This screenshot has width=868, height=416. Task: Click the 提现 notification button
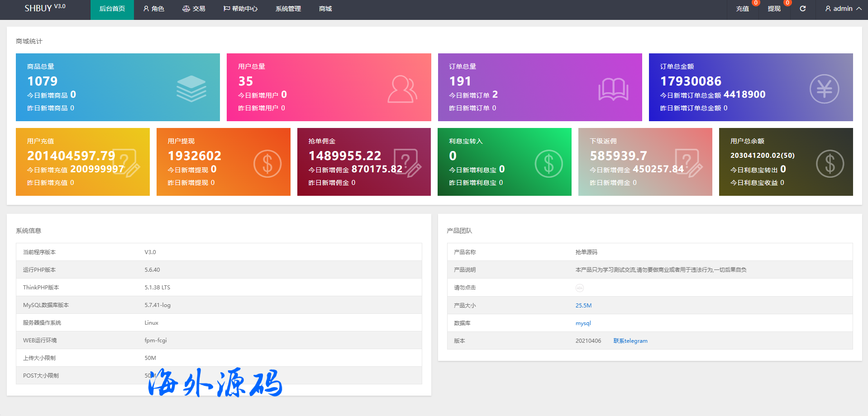point(774,9)
